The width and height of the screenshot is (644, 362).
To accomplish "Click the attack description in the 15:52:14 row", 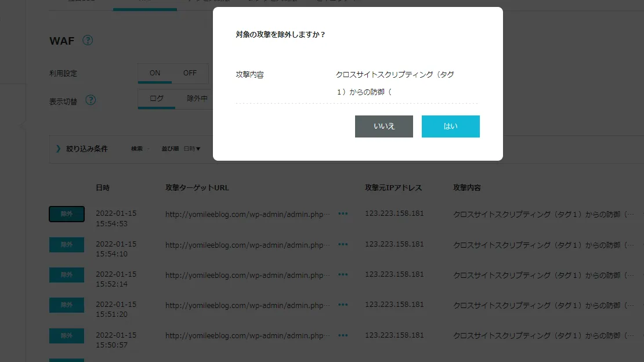I will [x=543, y=275].
